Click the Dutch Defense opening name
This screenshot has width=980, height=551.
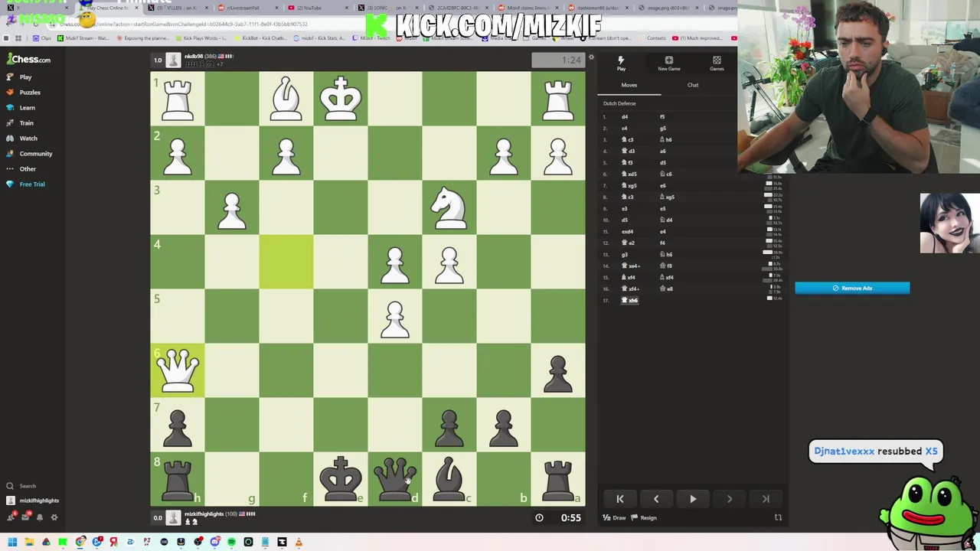pyautogui.click(x=619, y=104)
